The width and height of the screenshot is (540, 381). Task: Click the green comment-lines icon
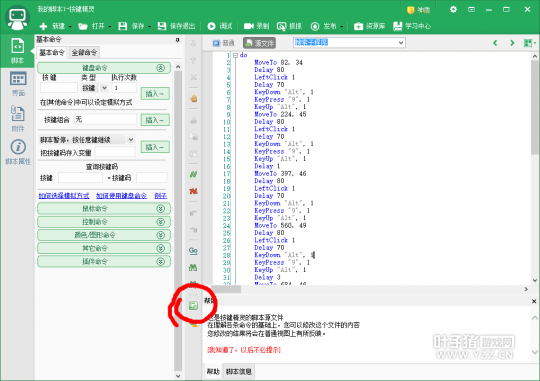coord(194,174)
